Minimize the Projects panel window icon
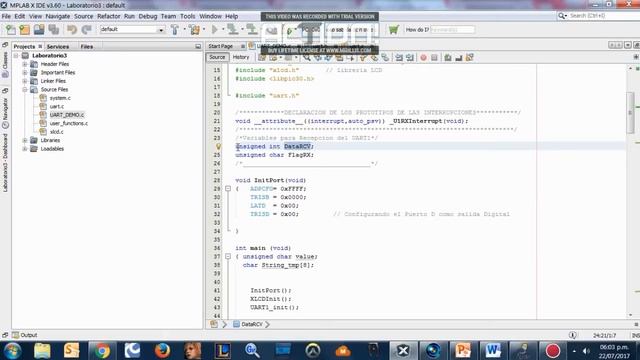This screenshot has width=640, height=360. click(x=198, y=47)
